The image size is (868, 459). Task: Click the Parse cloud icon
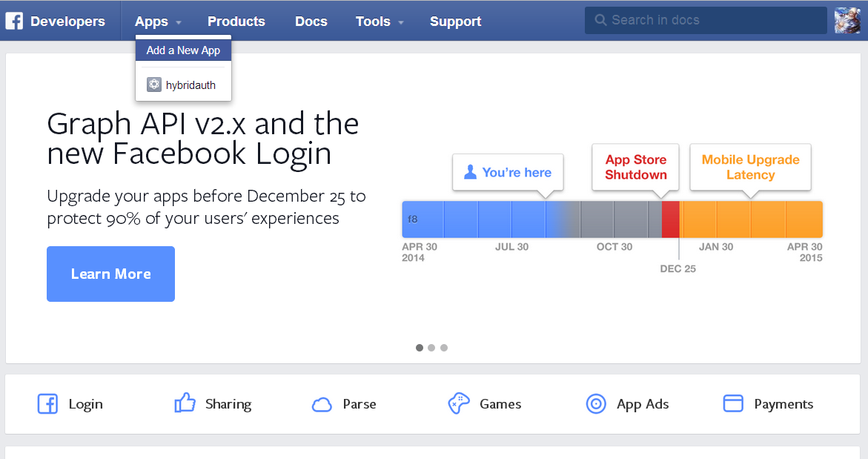tap(322, 404)
